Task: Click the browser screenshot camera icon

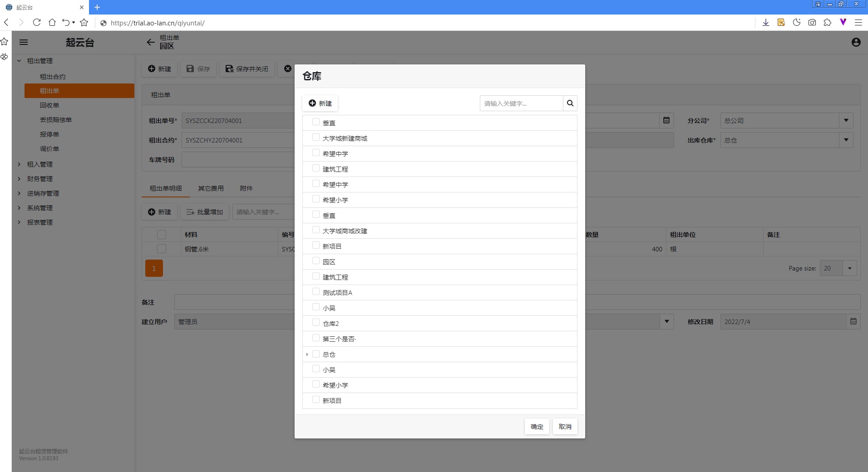Action: (x=812, y=22)
